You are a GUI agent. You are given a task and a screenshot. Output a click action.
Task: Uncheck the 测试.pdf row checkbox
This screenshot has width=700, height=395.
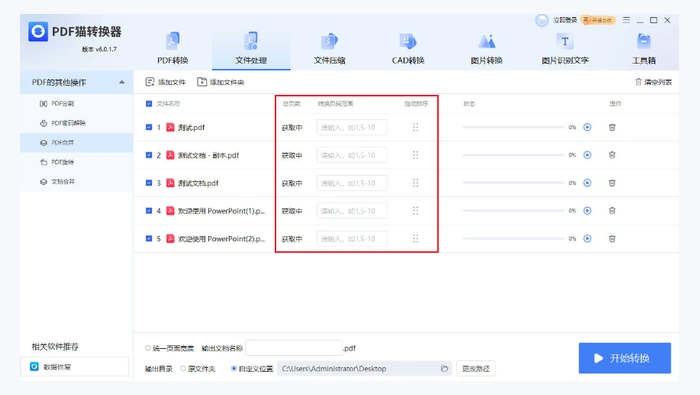(149, 127)
